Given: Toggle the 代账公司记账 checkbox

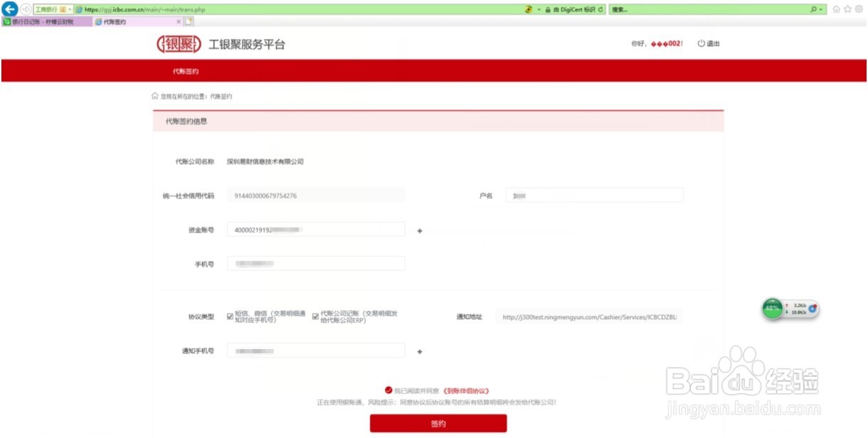Looking at the screenshot, I should pos(315,317).
